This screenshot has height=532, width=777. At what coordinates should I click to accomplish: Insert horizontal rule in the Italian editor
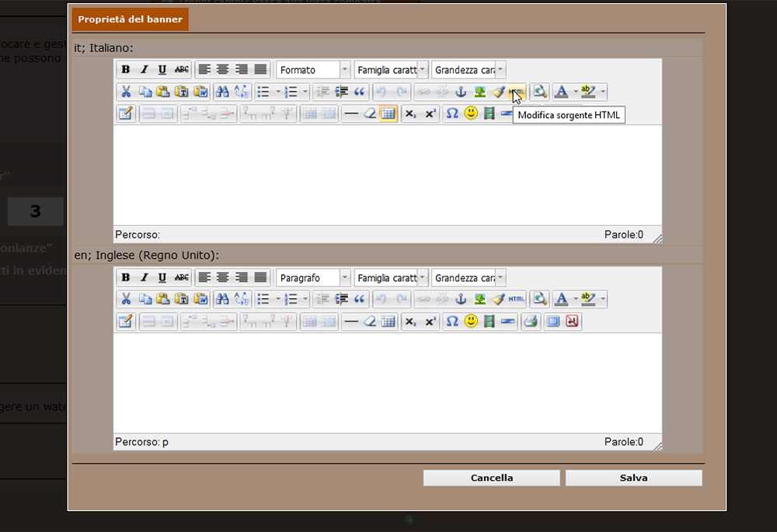(351, 113)
